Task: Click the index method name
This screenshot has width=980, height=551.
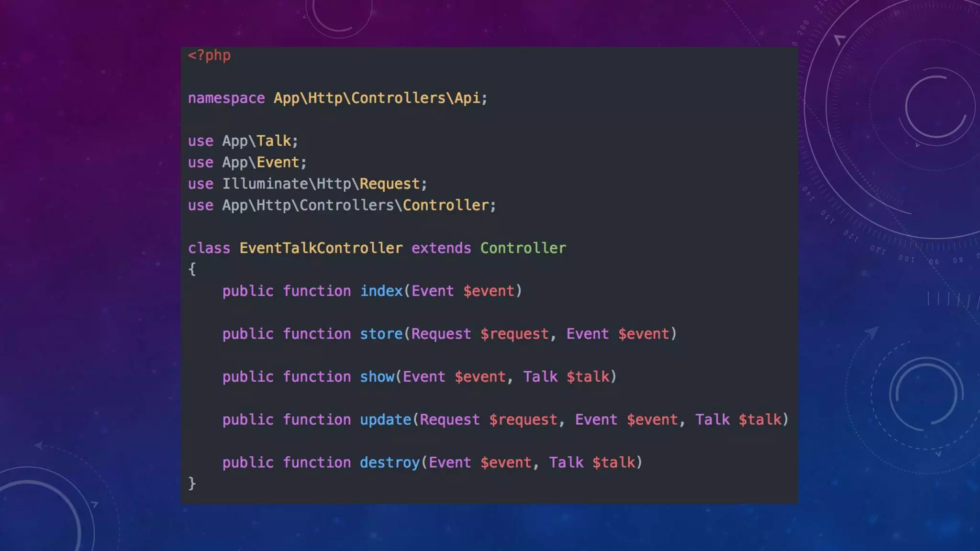Action: click(x=381, y=291)
